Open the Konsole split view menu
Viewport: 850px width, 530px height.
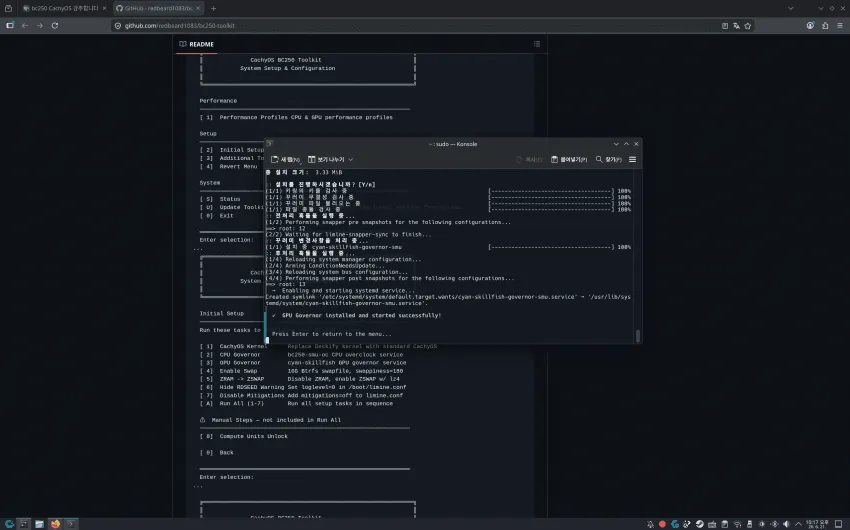331,159
